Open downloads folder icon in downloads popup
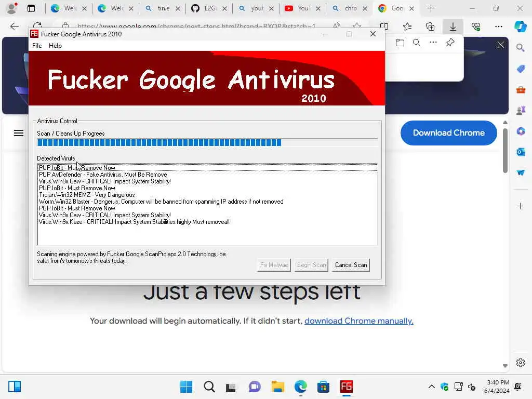 400,43
